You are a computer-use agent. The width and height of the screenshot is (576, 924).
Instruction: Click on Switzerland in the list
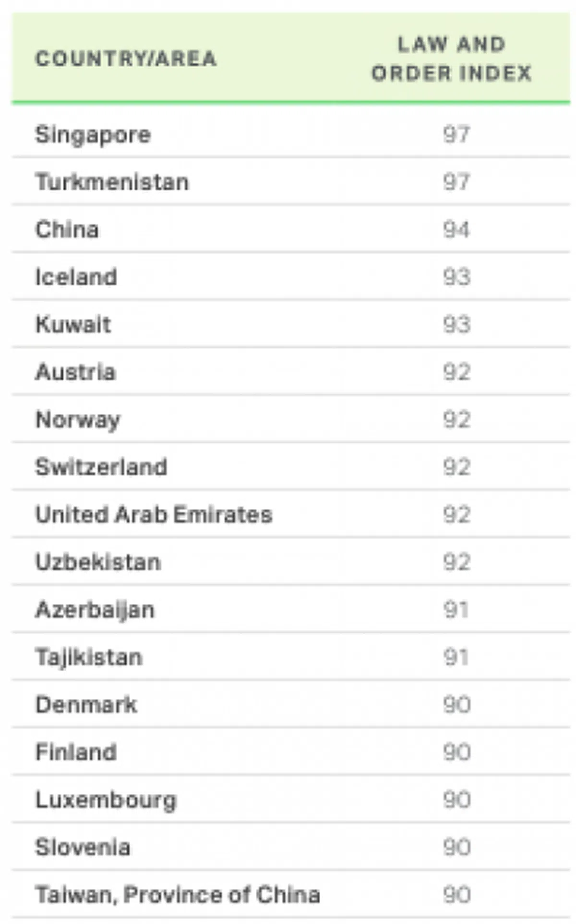point(101,467)
